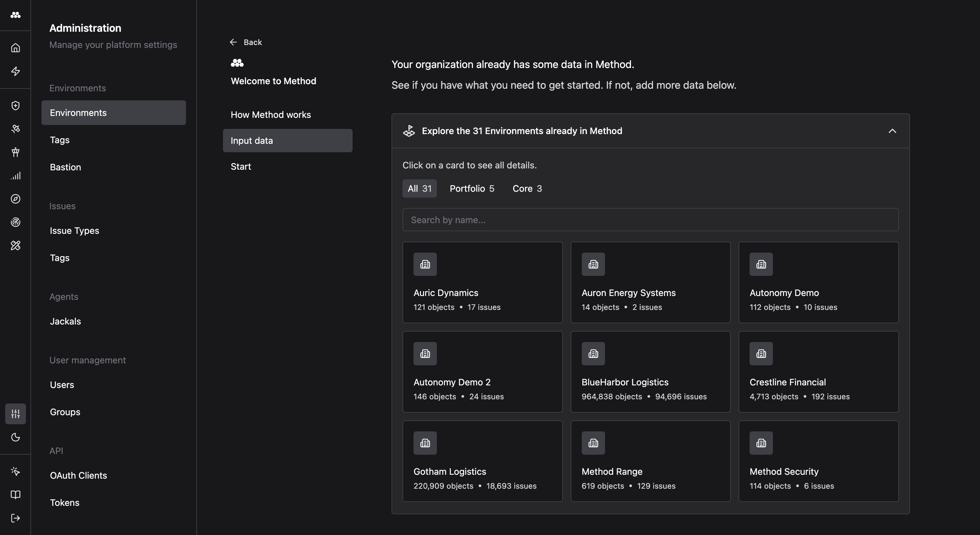Go to the Start step

click(287, 166)
